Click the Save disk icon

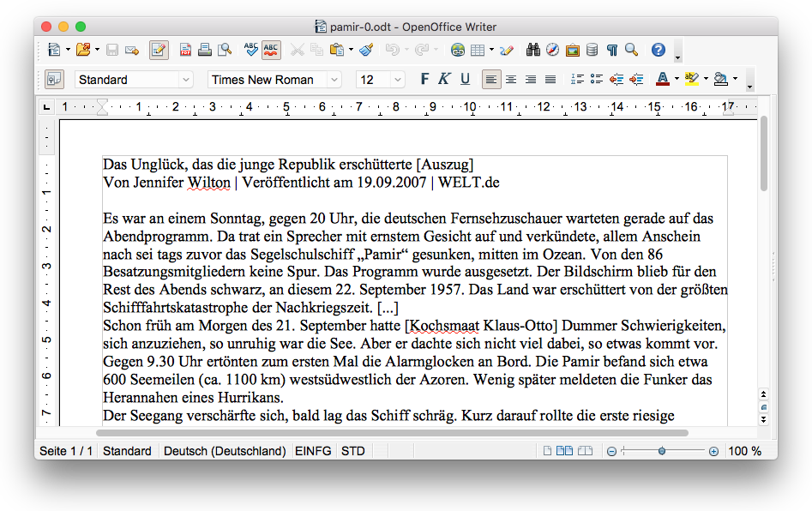click(112, 50)
